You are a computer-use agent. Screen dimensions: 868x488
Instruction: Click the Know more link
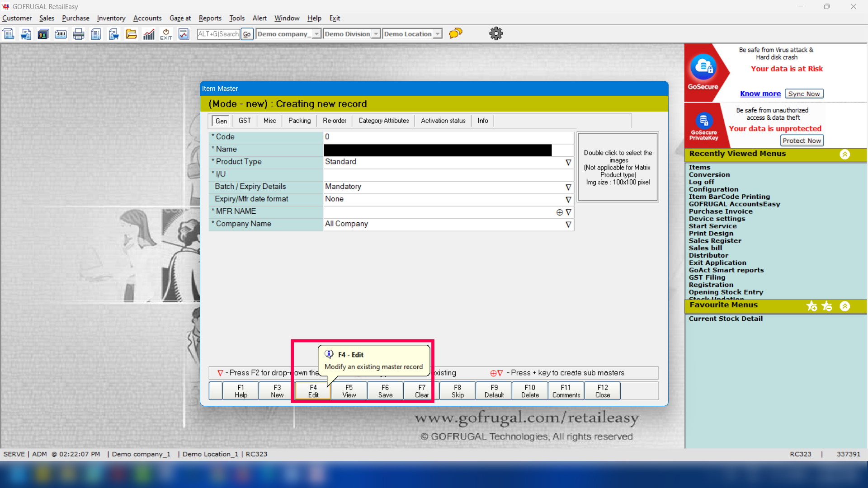pyautogui.click(x=760, y=94)
